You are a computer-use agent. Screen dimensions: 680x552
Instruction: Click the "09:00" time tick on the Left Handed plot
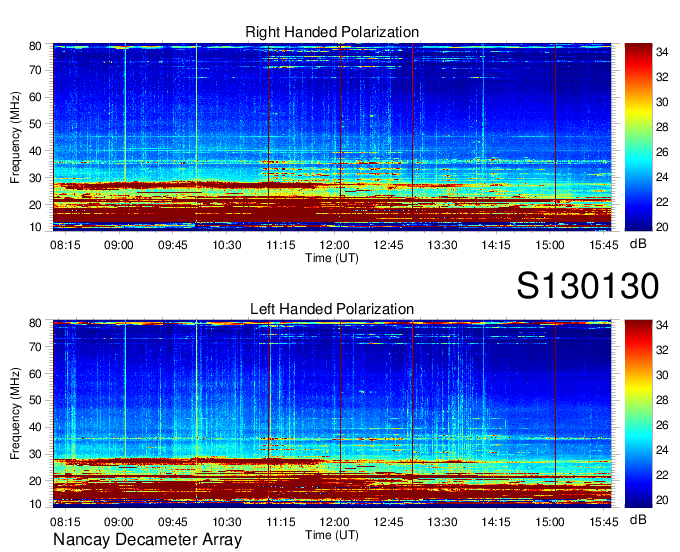[119, 522]
